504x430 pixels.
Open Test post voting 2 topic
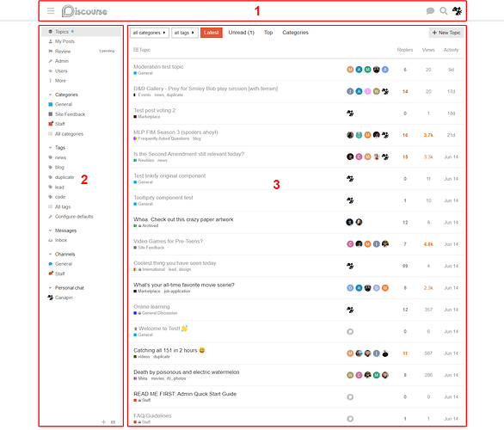pyautogui.click(x=155, y=110)
